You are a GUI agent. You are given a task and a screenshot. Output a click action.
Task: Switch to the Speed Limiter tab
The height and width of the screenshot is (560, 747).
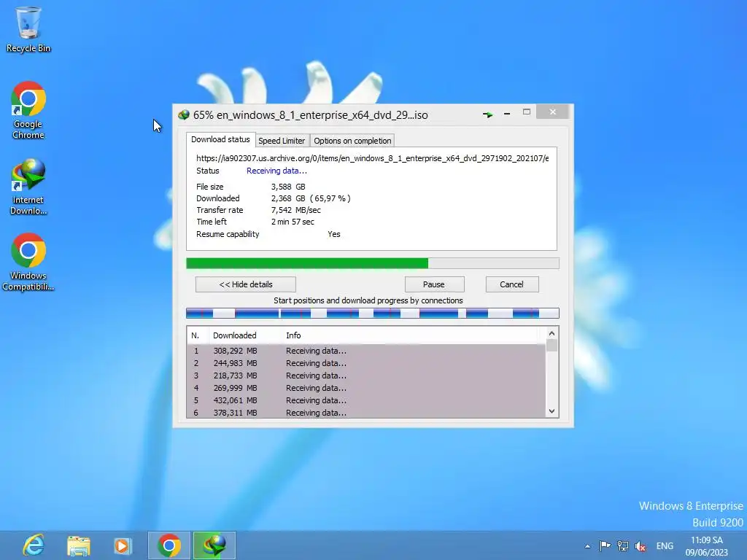(282, 141)
